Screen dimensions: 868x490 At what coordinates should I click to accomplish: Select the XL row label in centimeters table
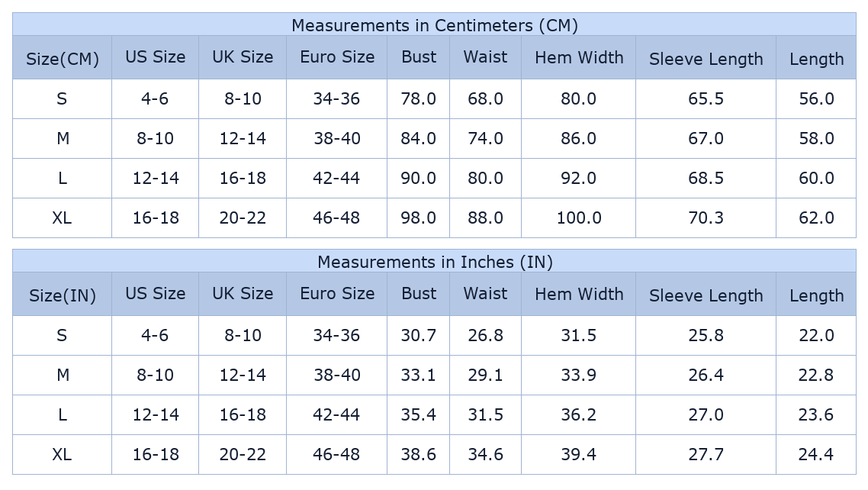(63, 218)
